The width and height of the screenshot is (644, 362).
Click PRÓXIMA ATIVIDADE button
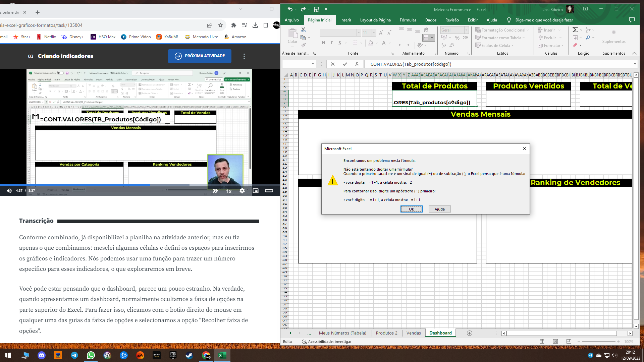click(x=200, y=56)
